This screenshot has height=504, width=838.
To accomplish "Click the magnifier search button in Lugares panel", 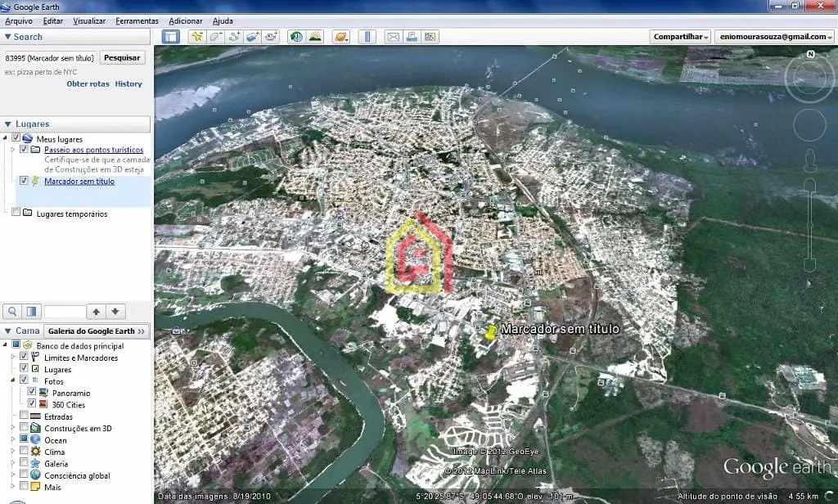I will pos(12,311).
